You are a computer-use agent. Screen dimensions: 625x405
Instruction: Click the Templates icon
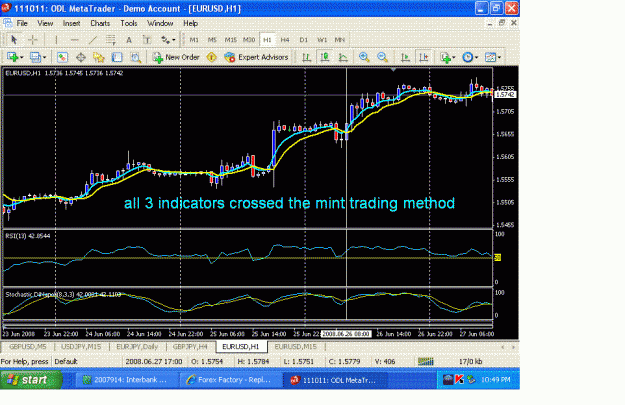491,57
